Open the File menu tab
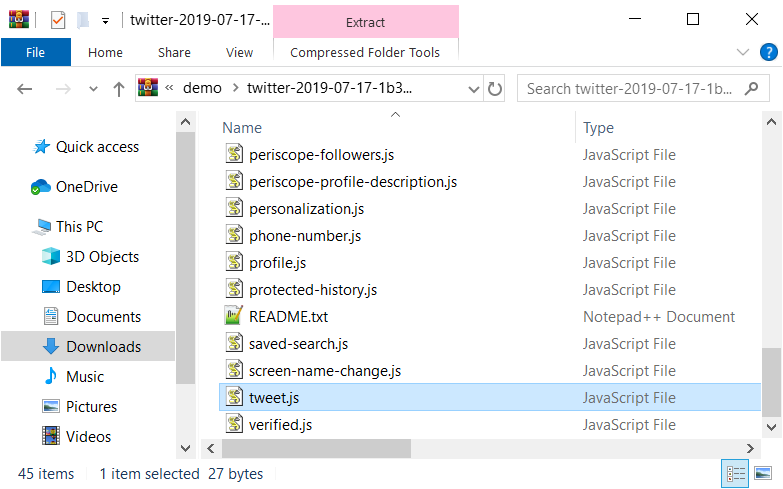 point(35,52)
